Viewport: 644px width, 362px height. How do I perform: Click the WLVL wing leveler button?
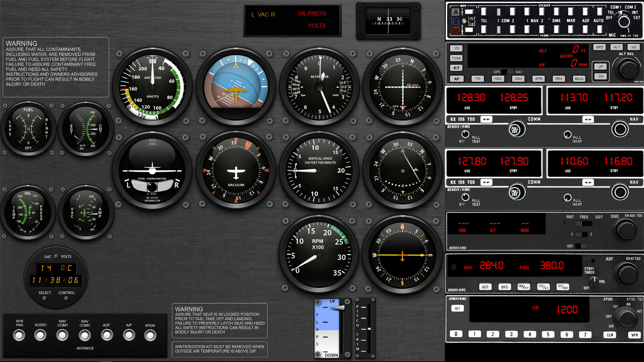[579, 79]
